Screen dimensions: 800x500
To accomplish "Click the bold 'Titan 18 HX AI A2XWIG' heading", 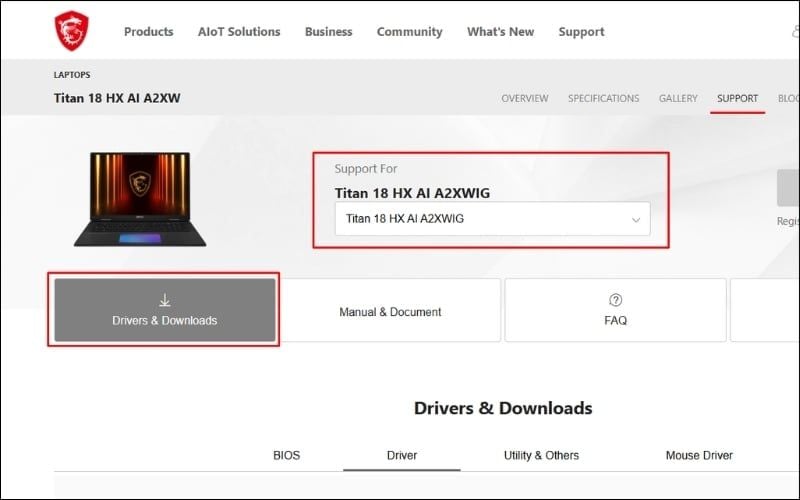I will click(x=412, y=193).
